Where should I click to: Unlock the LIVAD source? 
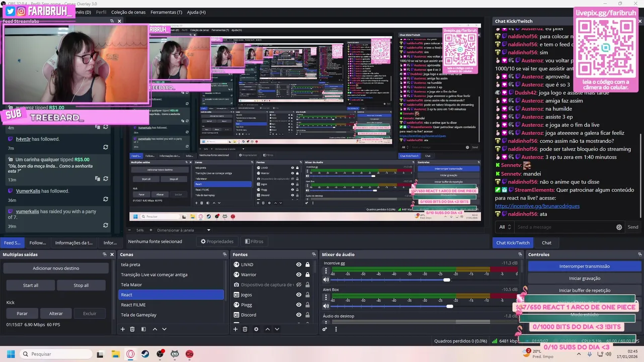pyautogui.click(x=307, y=264)
